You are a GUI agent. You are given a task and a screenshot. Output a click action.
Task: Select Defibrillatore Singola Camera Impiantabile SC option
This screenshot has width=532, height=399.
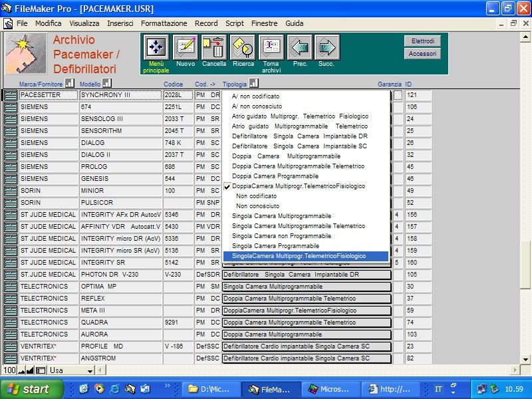coord(299,146)
